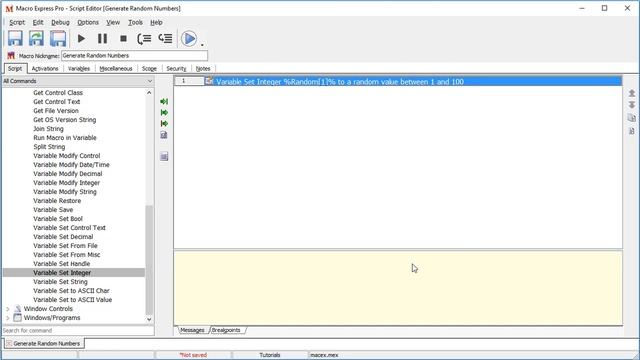Viewport: 640px width, 360px height.
Task: Click the command icon on script line 1
Action: [x=209, y=81]
